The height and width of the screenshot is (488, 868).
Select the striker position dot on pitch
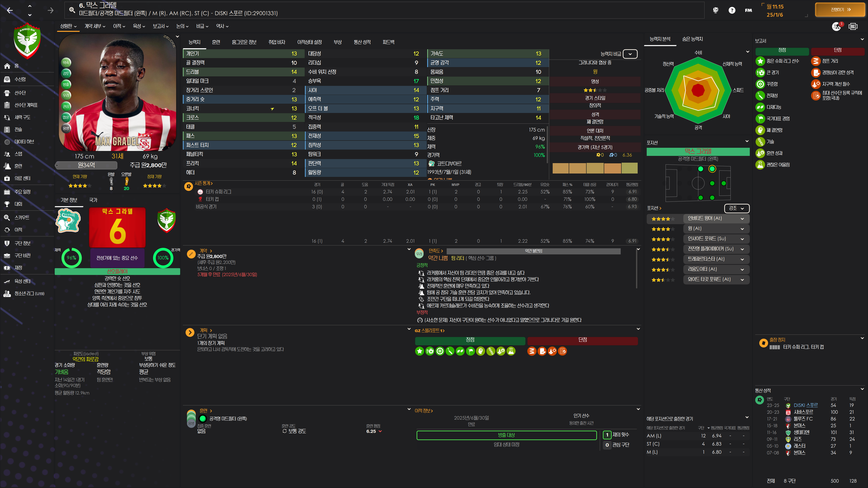[723, 183]
